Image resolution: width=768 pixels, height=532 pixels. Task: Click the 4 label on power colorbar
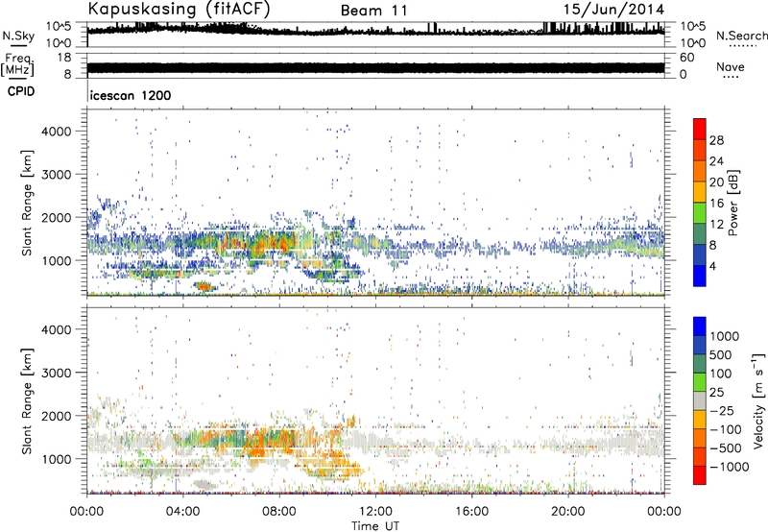pyautogui.click(x=712, y=266)
